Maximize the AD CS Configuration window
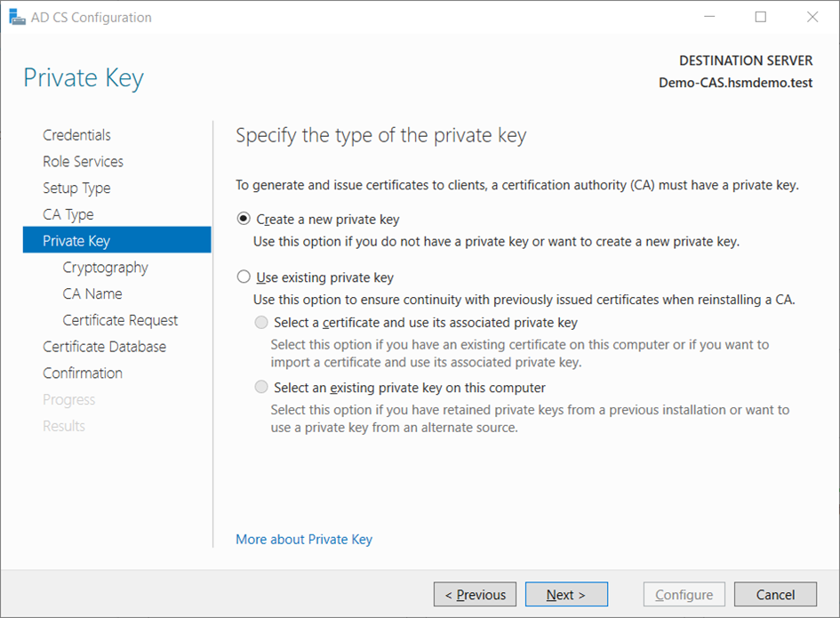 [761, 17]
